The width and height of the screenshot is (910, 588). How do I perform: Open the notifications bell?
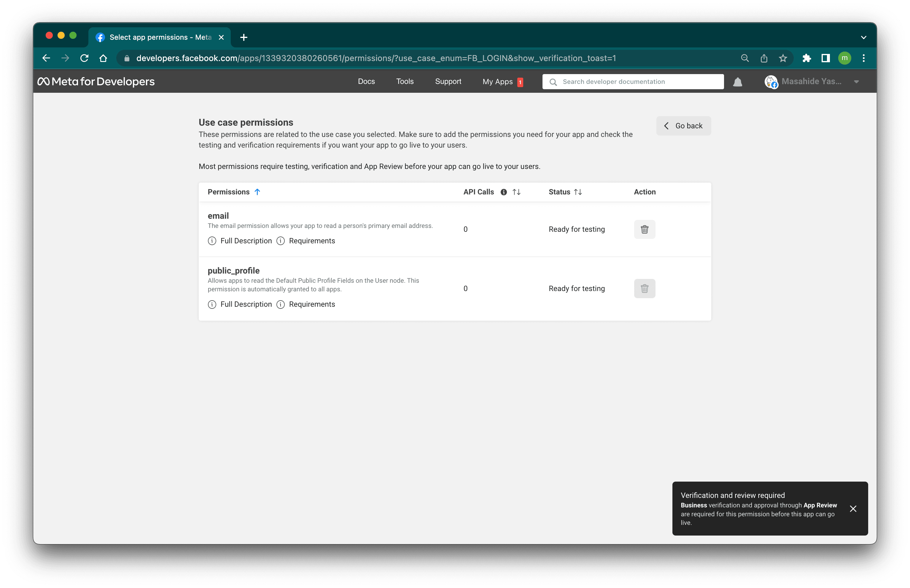pos(737,82)
